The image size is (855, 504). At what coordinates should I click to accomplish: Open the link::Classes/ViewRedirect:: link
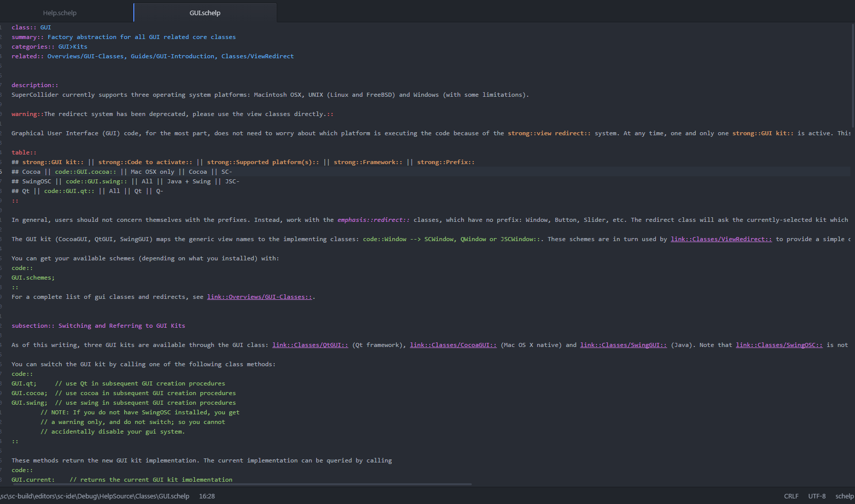[x=721, y=239]
